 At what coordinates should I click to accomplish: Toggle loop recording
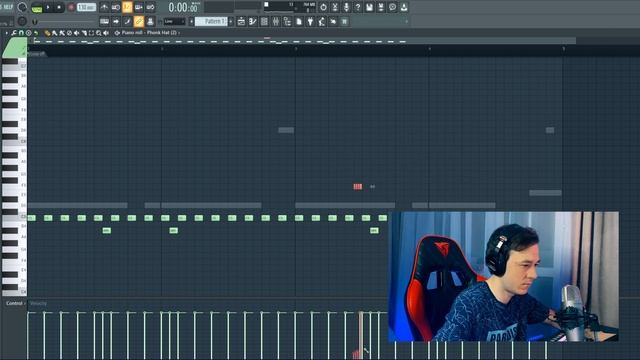[x=151, y=7]
